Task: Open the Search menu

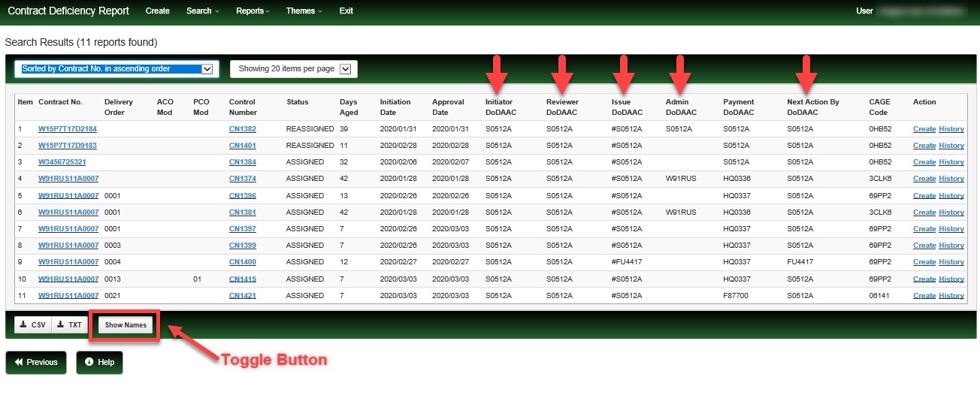Action: point(202,11)
